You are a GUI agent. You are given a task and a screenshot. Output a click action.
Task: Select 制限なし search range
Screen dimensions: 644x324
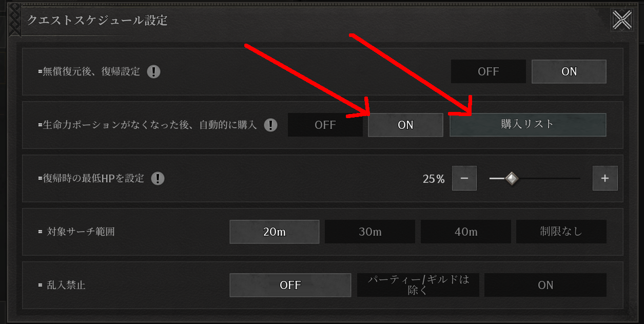click(561, 232)
